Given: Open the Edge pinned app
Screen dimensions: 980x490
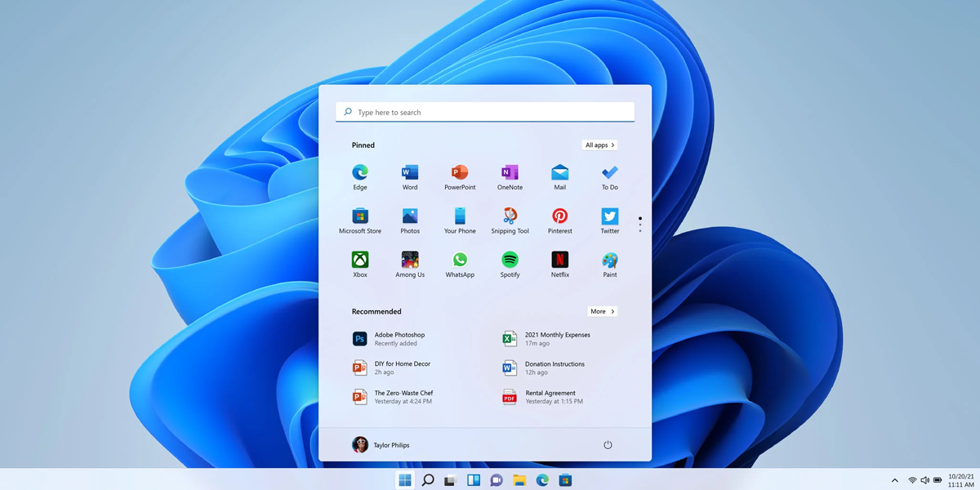Looking at the screenshot, I should pyautogui.click(x=360, y=176).
